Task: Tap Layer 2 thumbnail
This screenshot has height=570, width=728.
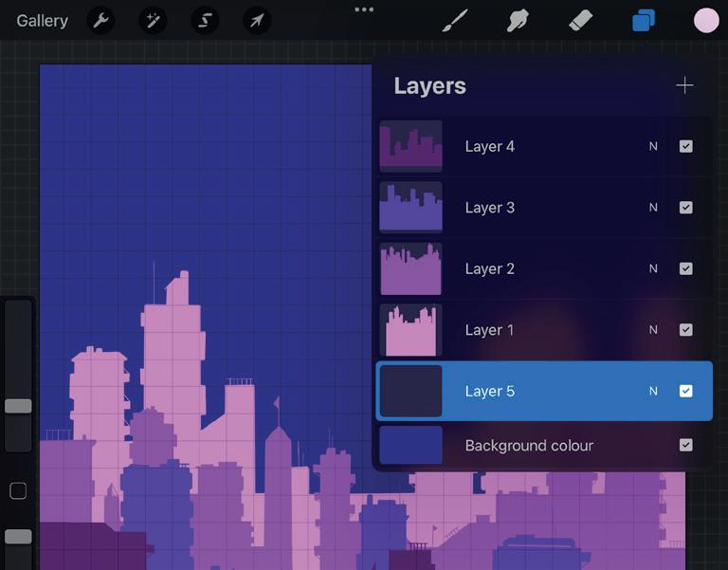Action: [410, 268]
